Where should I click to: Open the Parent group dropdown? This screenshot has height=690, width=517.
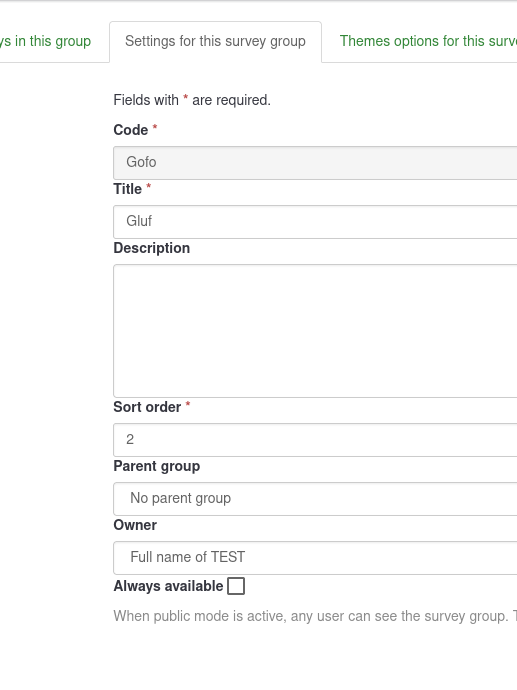(x=315, y=499)
